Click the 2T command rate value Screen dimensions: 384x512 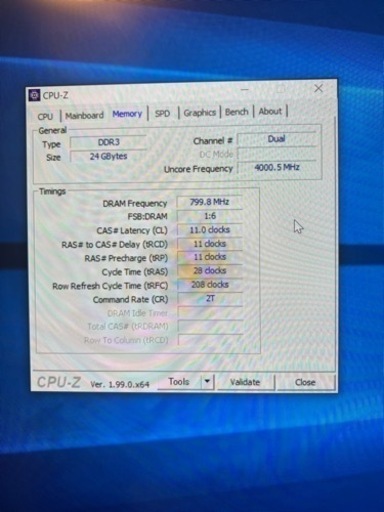210,299
